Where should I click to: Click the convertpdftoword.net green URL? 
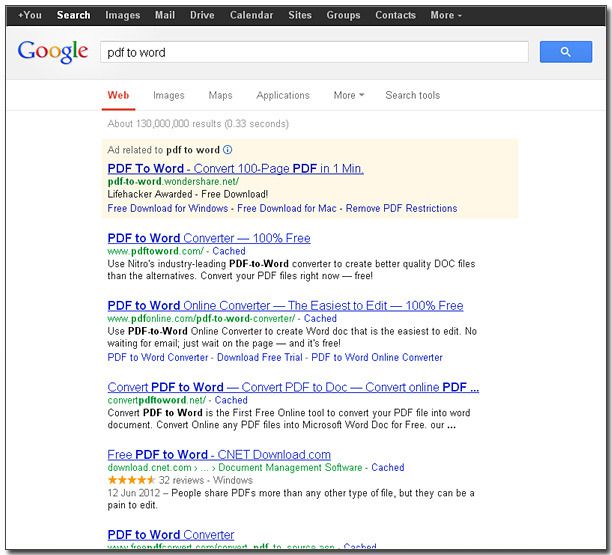(157, 400)
